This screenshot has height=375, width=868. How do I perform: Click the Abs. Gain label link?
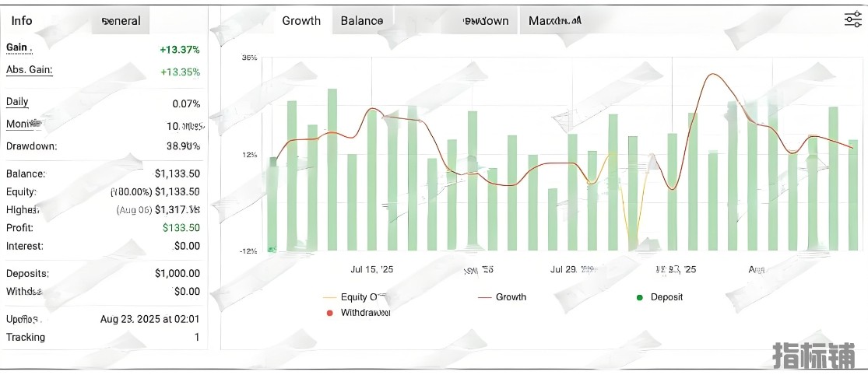pyautogui.click(x=29, y=70)
